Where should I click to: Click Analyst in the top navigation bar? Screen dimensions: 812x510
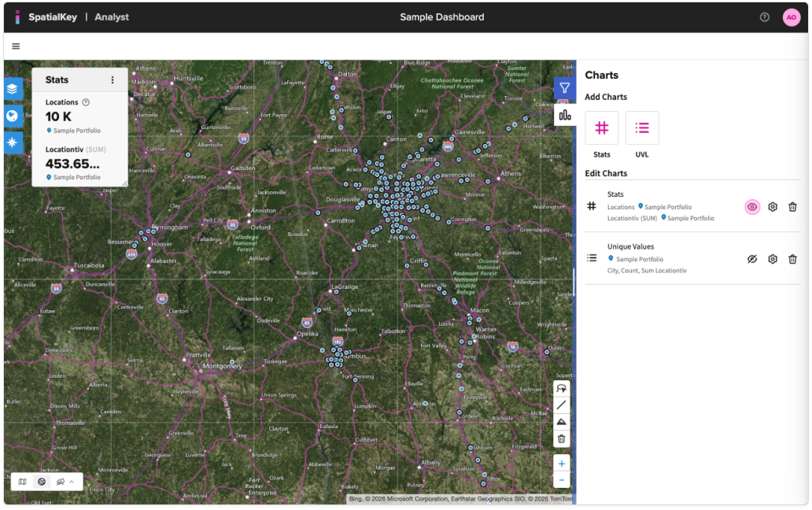pyautogui.click(x=113, y=17)
